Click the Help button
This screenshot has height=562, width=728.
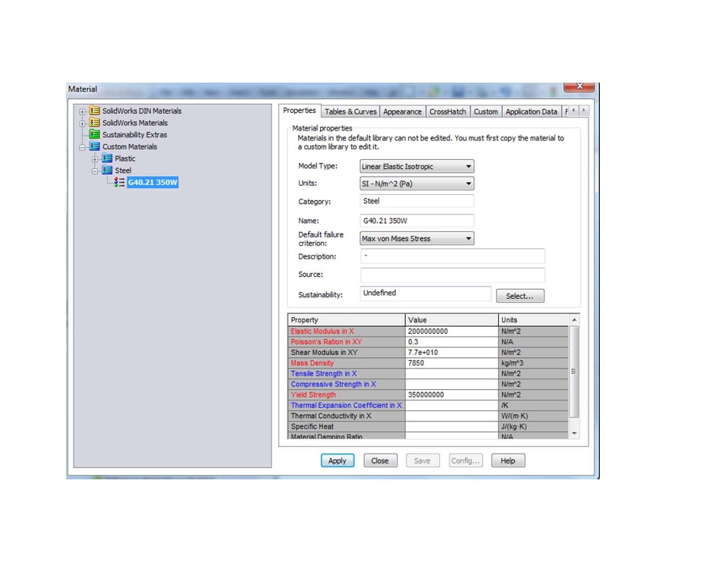[508, 460]
